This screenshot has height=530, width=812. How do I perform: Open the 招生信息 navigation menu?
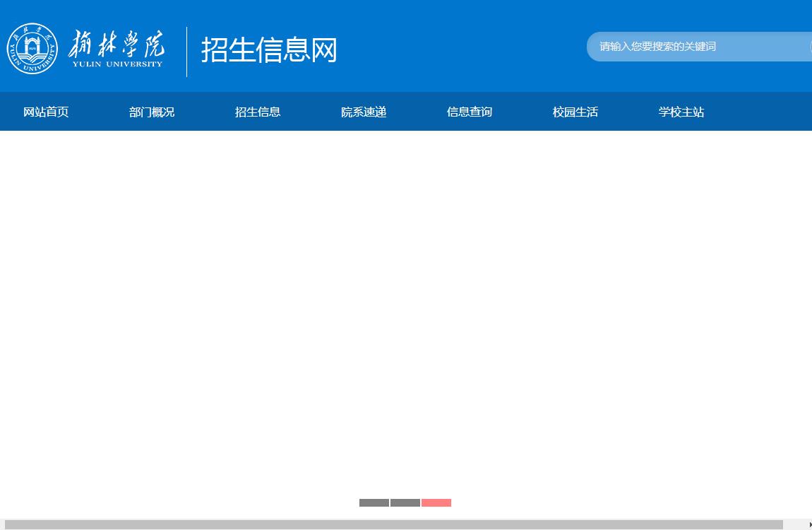[x=258, y=112]
